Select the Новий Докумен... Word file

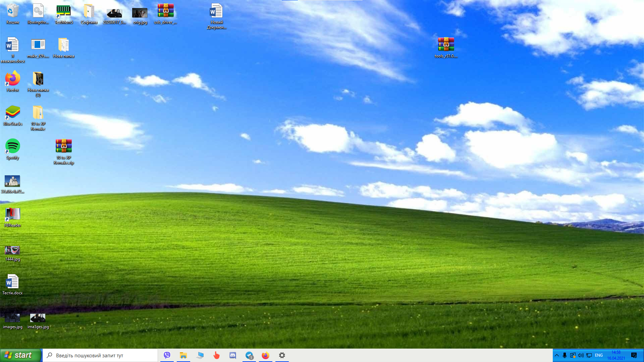217,16
